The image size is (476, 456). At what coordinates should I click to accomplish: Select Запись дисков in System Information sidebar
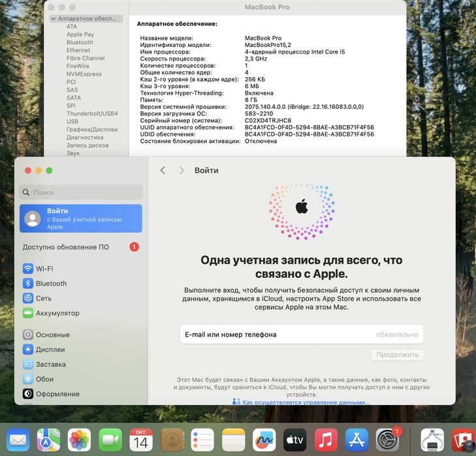(x=87, y=145)
